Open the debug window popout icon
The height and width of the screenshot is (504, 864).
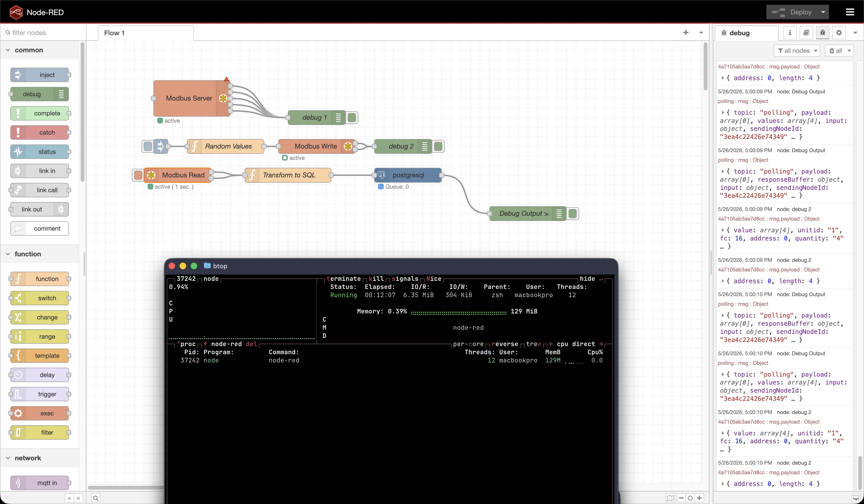pos(856,498)
